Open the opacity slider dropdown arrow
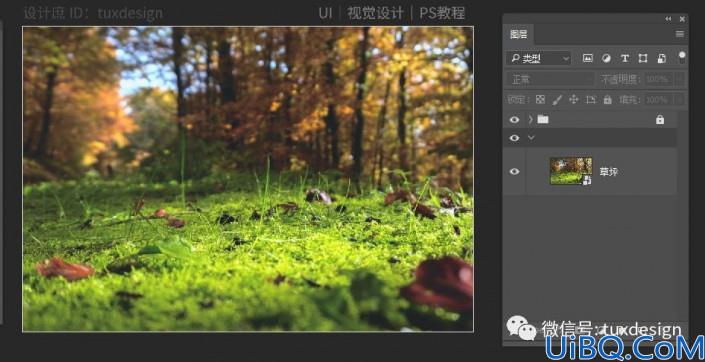 click(679, 80)
